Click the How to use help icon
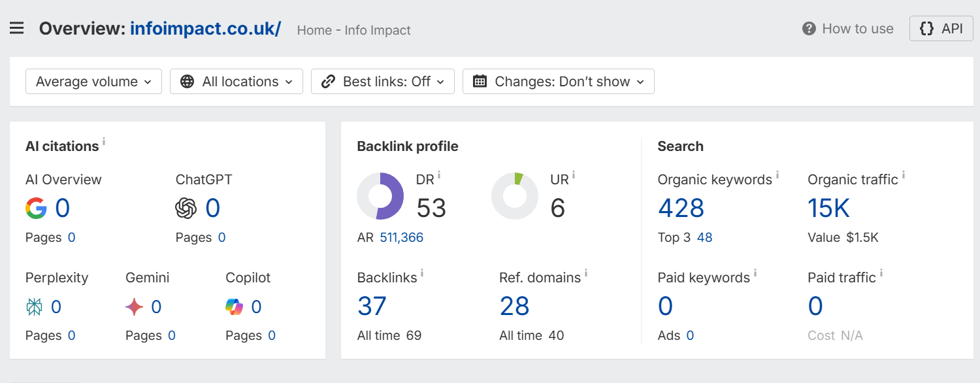 pos(809,29)
